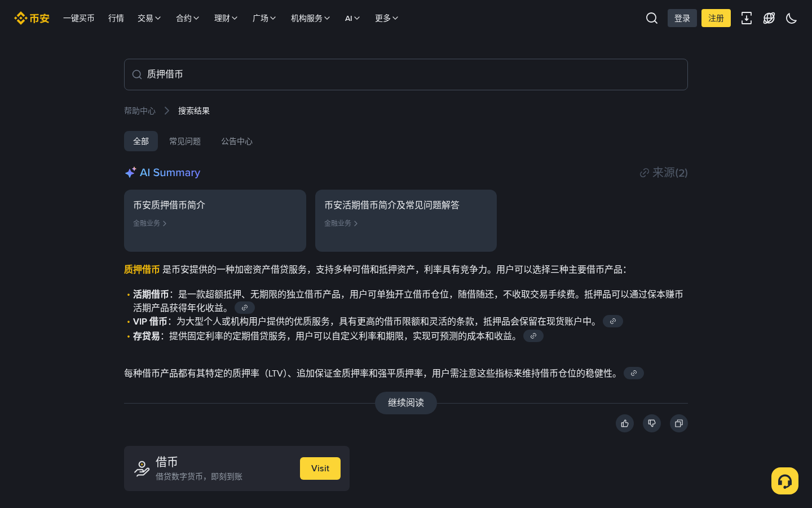
Task: Click the Binance 币安 logo
Action: point(32,18)
